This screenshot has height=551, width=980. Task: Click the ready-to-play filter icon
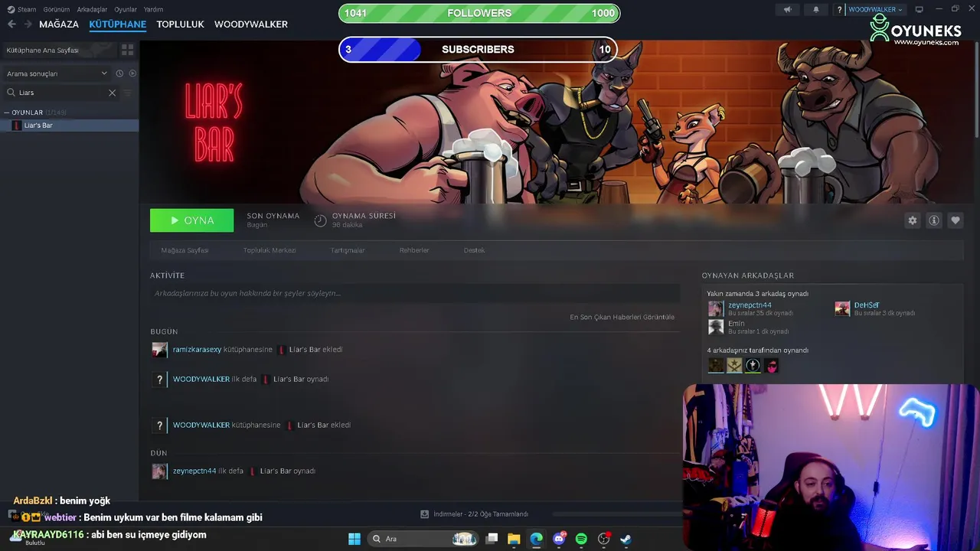132,73
